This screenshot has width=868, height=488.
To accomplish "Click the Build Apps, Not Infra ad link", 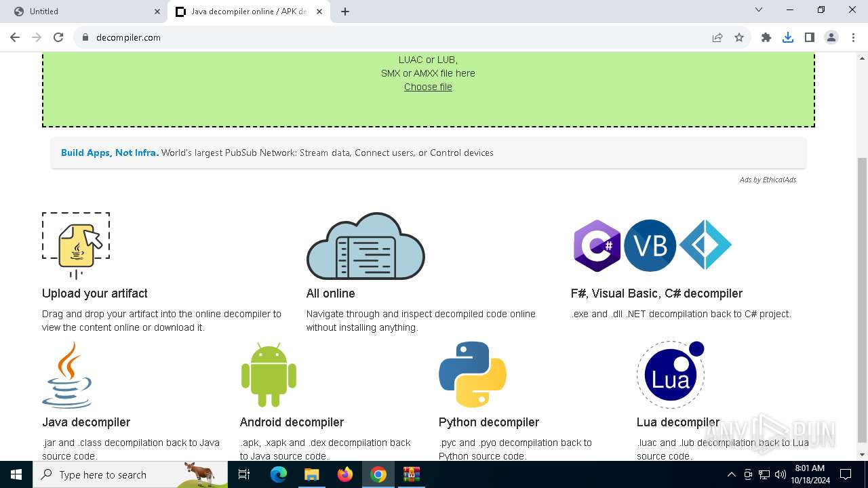I will pos(110,152).
